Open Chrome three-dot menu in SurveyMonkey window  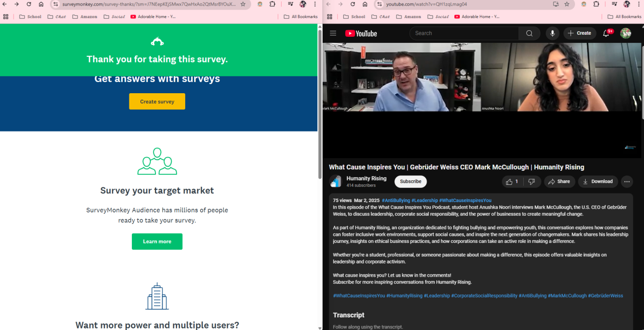click(315, 4)
